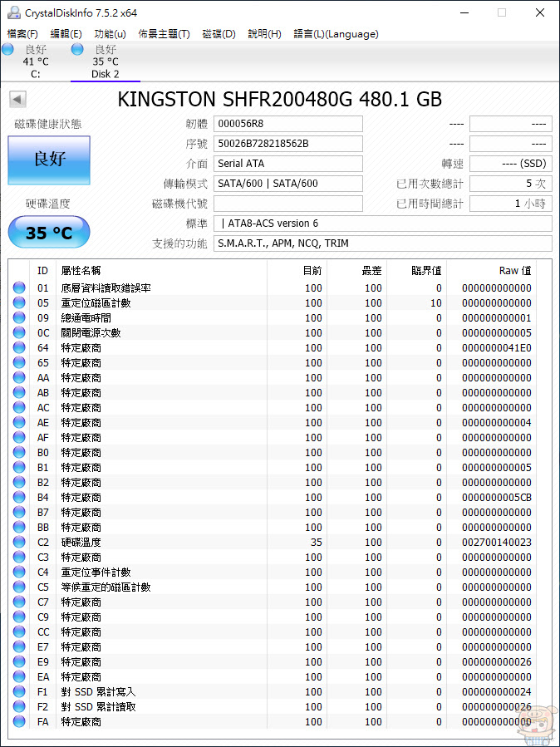Open the 檔案(F) menu

pos(22,34)
